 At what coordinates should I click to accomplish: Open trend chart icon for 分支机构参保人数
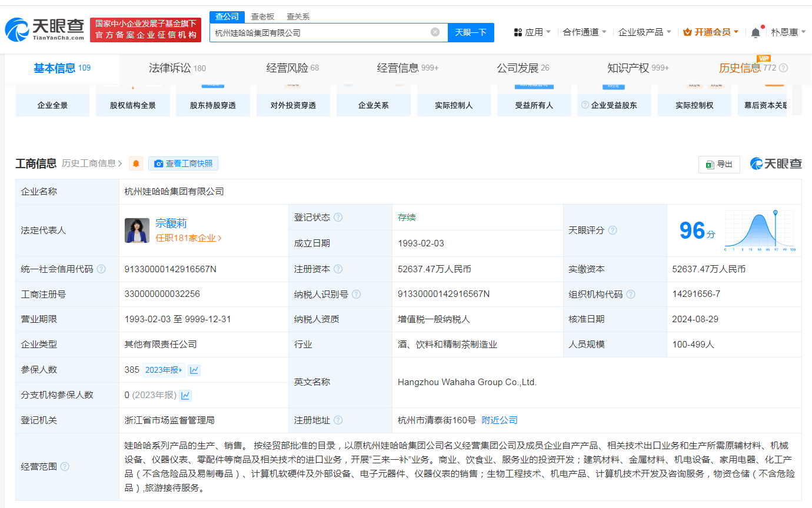tap(185, 395)
